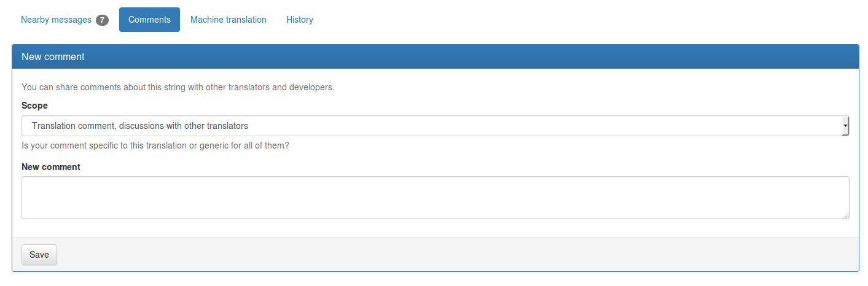Click the description about sharing comments
Image resolution: width=868 pixels, height=286 pixels.
tap(178, 87)
